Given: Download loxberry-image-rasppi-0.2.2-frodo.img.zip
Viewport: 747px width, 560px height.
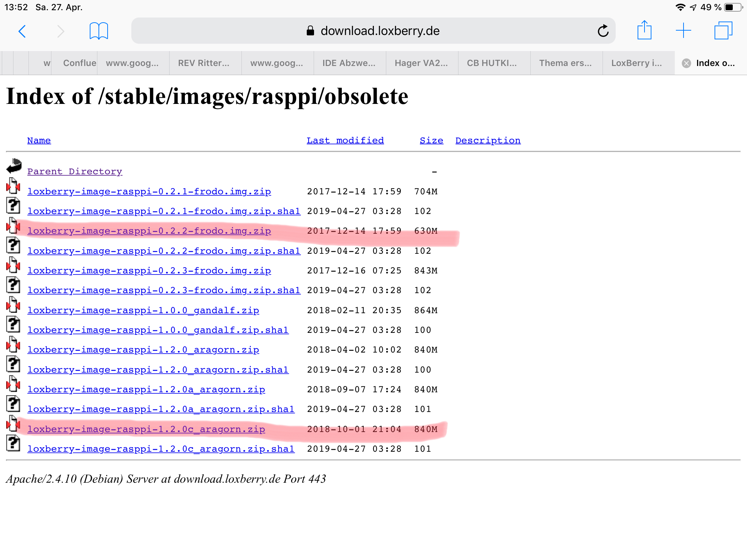Looking at the screenshot, I should [x=149, y=231].
